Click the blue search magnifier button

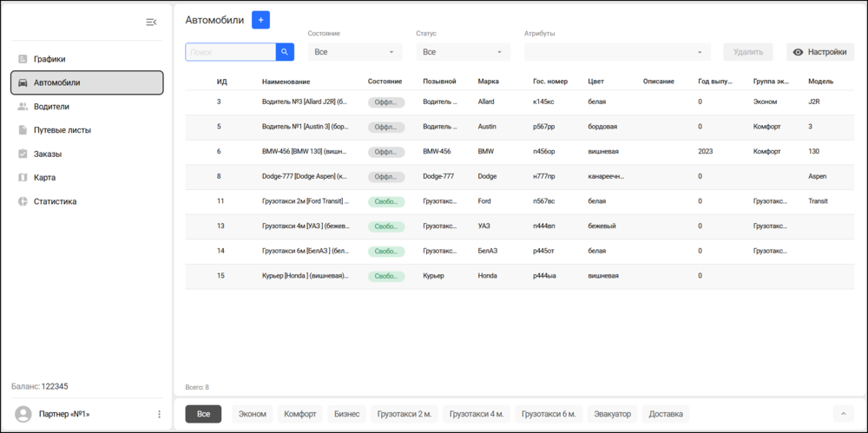click(x=285, y=52)
